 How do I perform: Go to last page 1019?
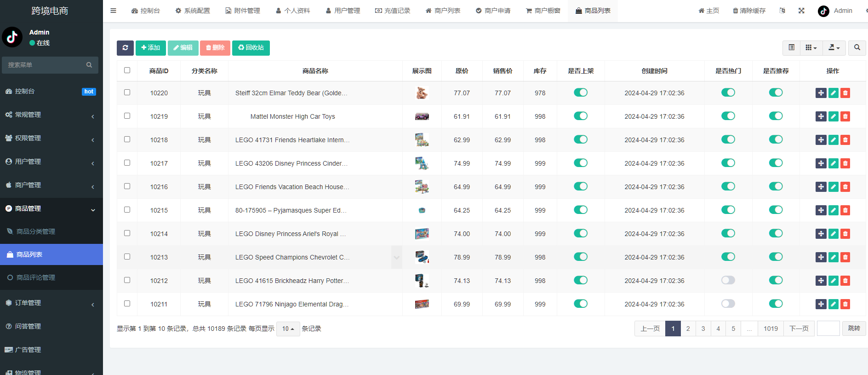point(771,329)
